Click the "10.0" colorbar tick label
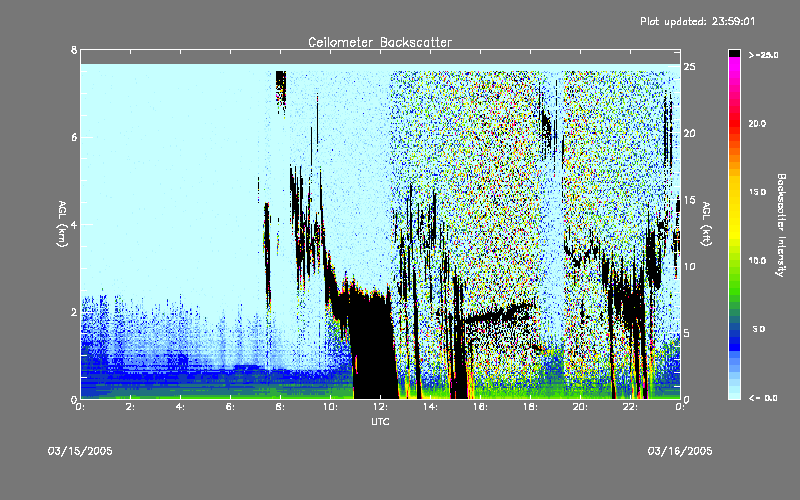The height and width of the screenshot is (500, 800). (x=757, y=261)
